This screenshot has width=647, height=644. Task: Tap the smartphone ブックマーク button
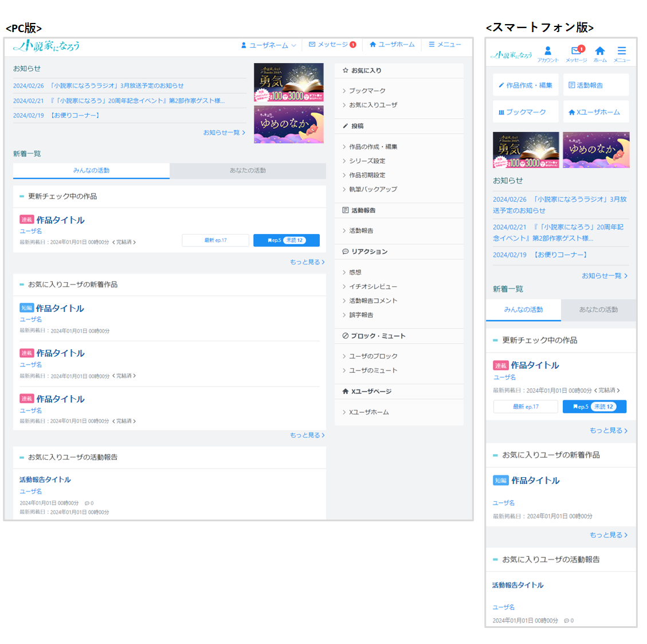[526, 112]
